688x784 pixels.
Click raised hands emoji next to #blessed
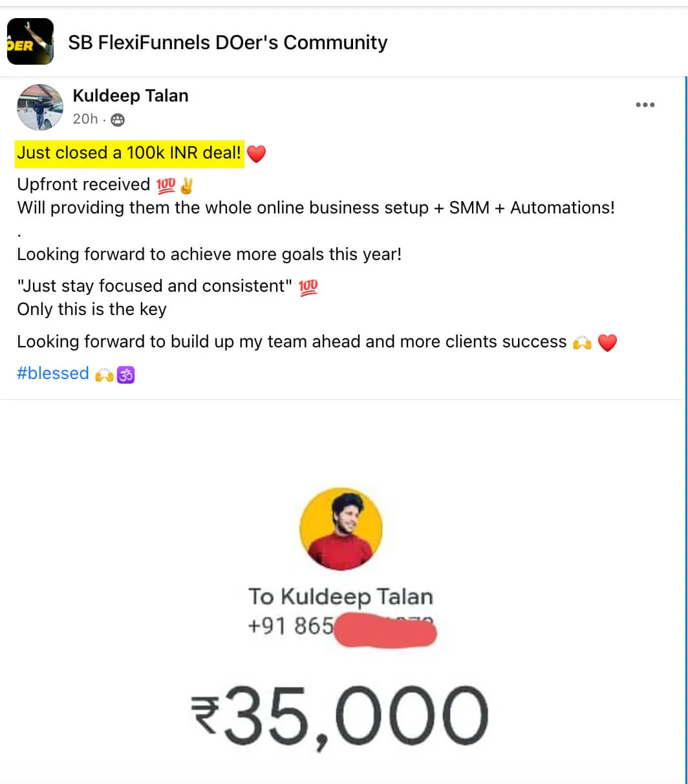[x=104, y=375]
